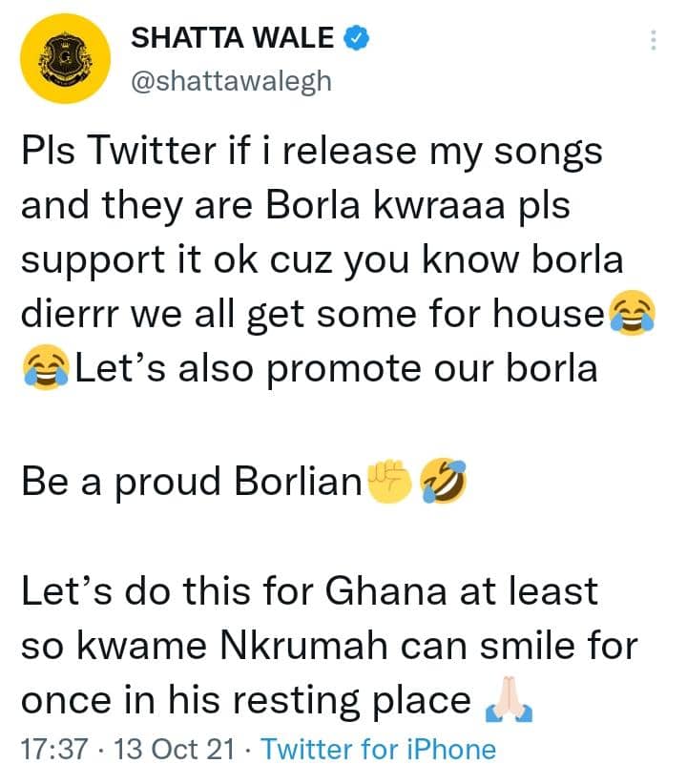Open the three-dot more options menu
This screenshot has height=784, width=687.
tap(653, 40)
